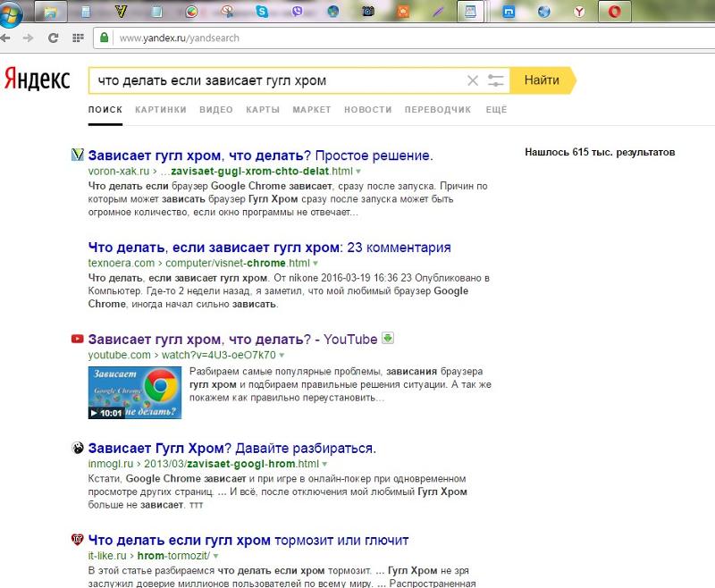Open search settings via the sliders icon
715x588 pixels.
[x=495, y=80]
